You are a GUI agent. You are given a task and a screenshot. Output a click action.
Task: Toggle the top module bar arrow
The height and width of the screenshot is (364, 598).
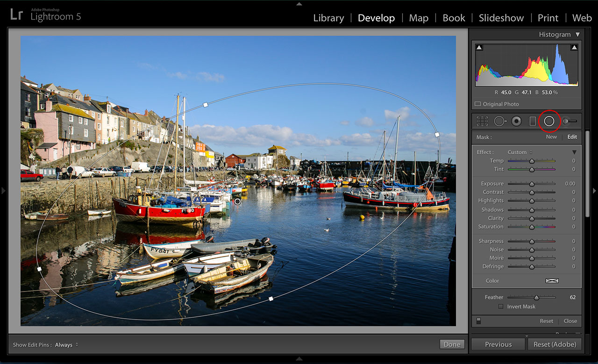299,4
